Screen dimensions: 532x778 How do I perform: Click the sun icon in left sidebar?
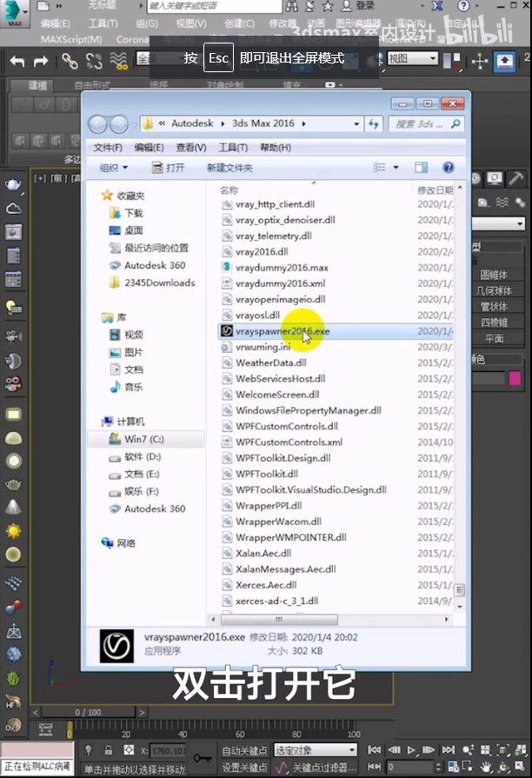click(x=13, y=529)
